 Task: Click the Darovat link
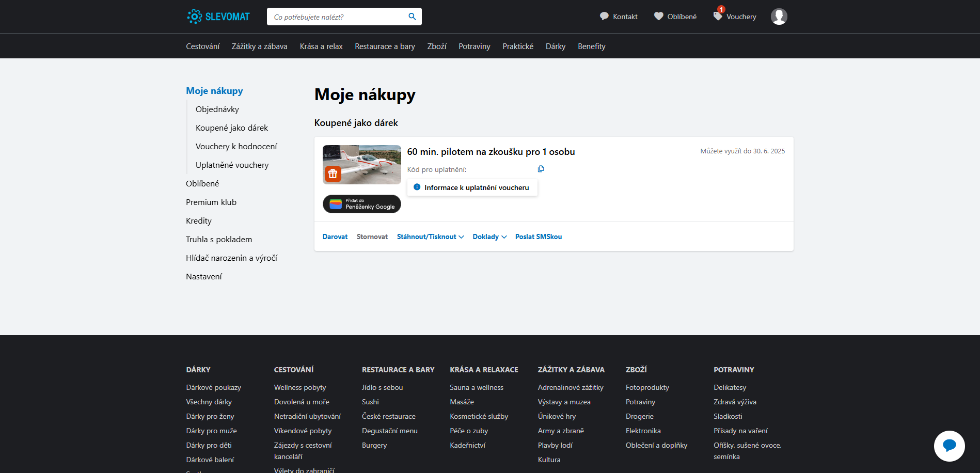(335, 236)
